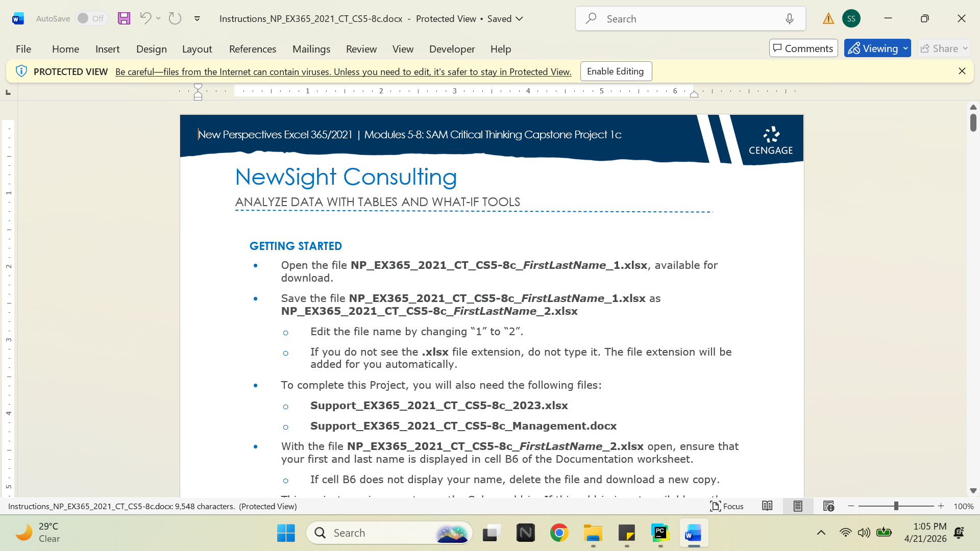Open Customize Quick Access Toolbar menu
The height and width of the screenshot is (551, 980).
click(197, 19)
